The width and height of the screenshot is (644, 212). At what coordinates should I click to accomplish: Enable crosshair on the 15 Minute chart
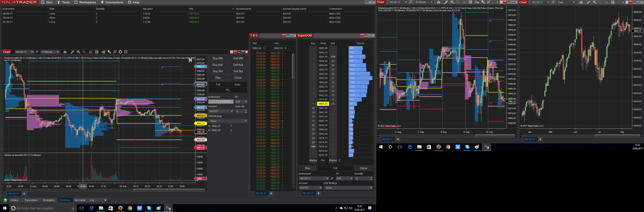[91, 52]
